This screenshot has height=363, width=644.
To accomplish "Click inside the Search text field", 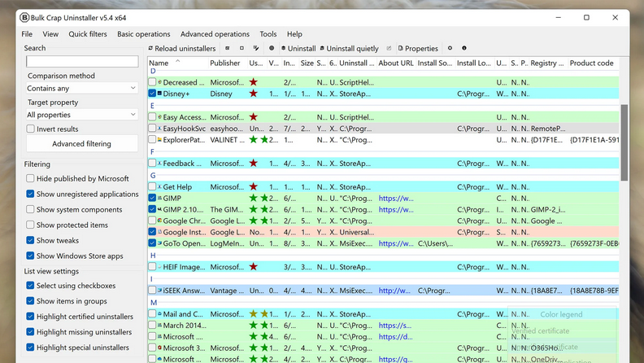I will click(82, 61).
